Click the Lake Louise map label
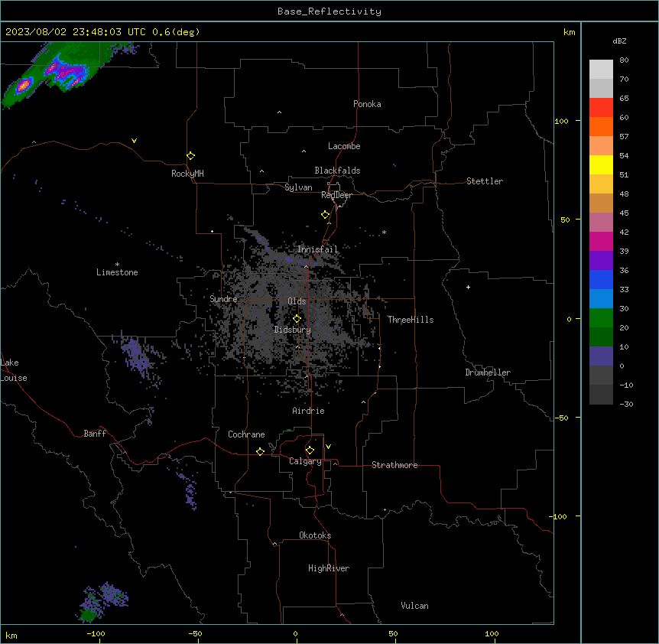 14,370
